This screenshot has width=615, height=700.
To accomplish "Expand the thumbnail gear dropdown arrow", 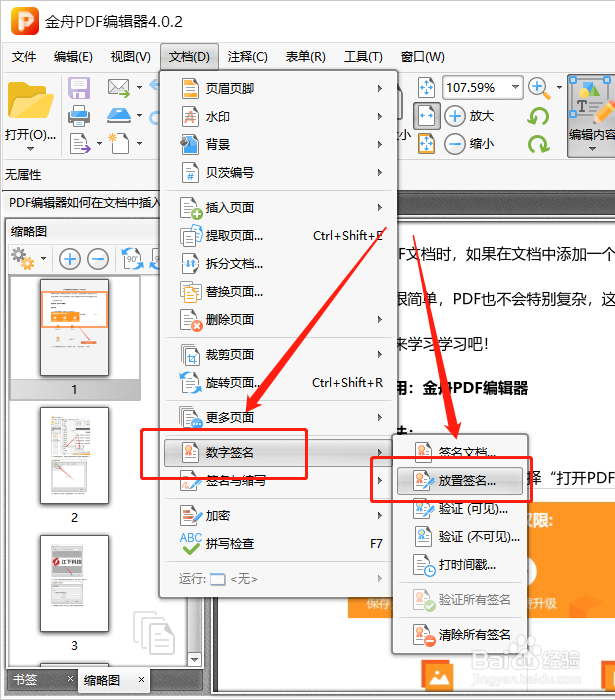I will (43, 258).
